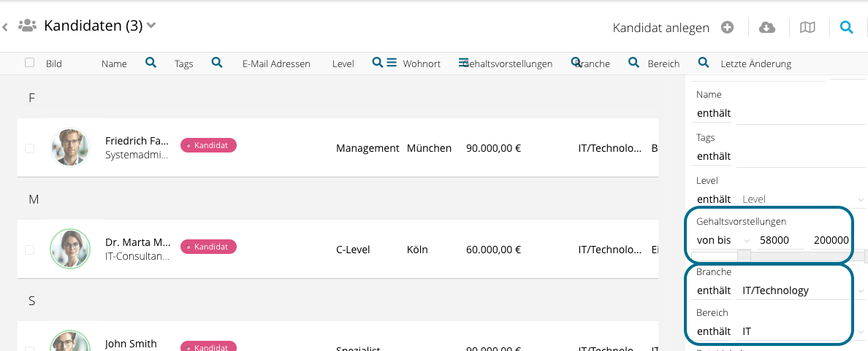The height and width of the screenshot is (351, 868).
Task: Click the IT-Consultan... subtitle under Marta
Action: tap(138, 257)
